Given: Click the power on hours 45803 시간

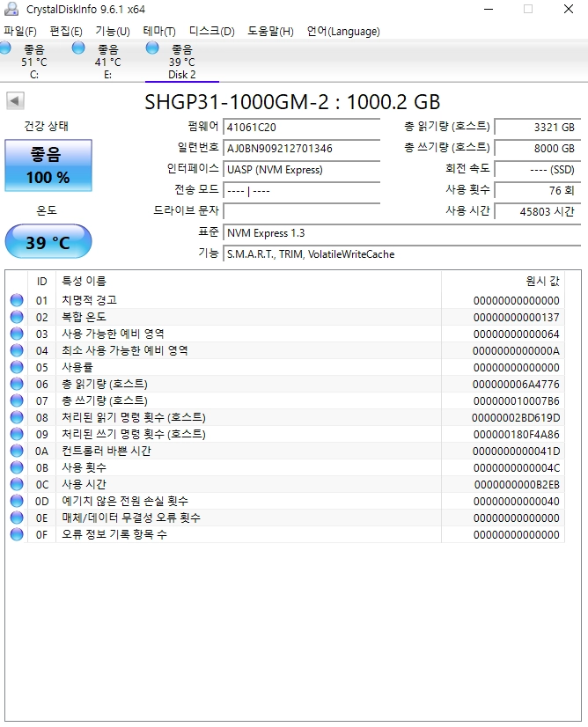Looking at the screenshot, I should click(x=538, y=212).
